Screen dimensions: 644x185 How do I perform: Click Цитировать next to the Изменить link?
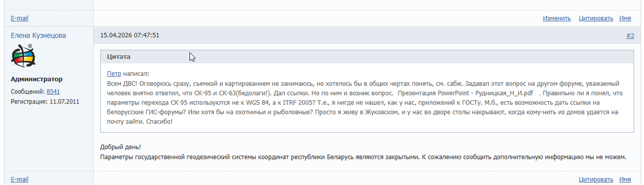[x=596, y=18]
